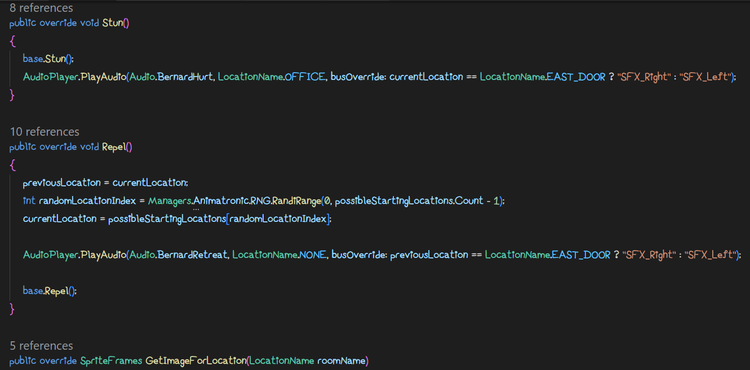
Task: Open the 5 references CodeLens above GetImageForLocation
Action: click(x=41, y=346)
